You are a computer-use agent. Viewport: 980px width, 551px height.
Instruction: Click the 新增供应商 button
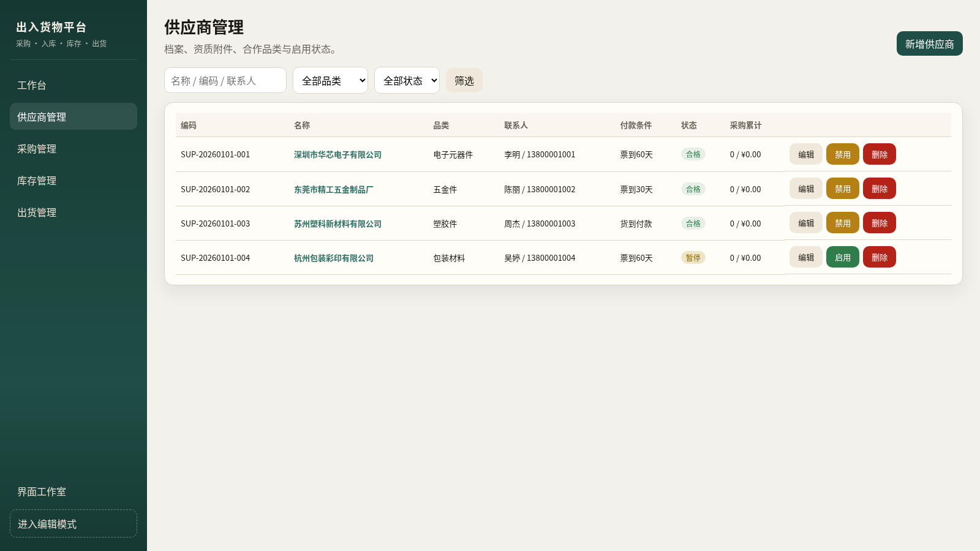(929, 43)
